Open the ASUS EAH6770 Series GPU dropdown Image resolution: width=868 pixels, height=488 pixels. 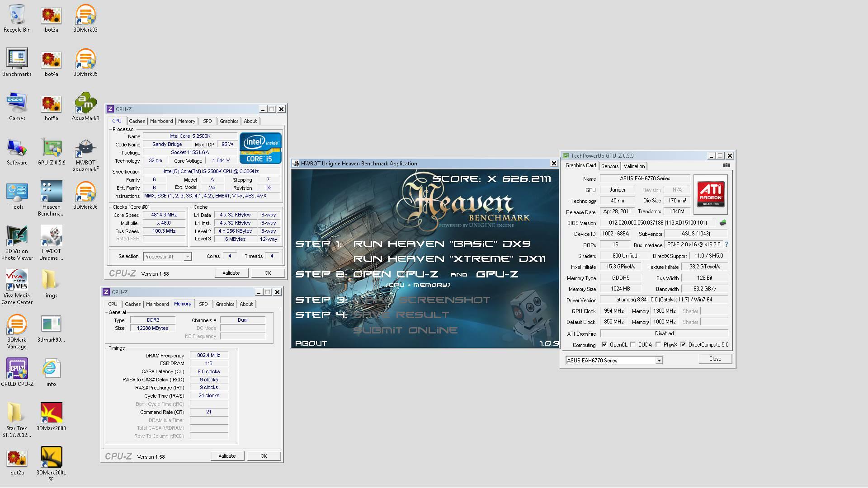pos(614,361)
